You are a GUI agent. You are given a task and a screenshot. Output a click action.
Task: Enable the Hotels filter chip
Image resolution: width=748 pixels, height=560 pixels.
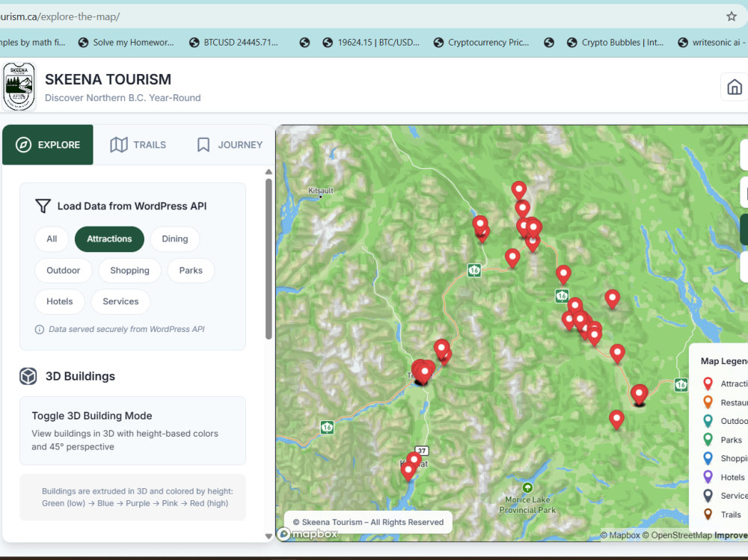tap(60, 301)
